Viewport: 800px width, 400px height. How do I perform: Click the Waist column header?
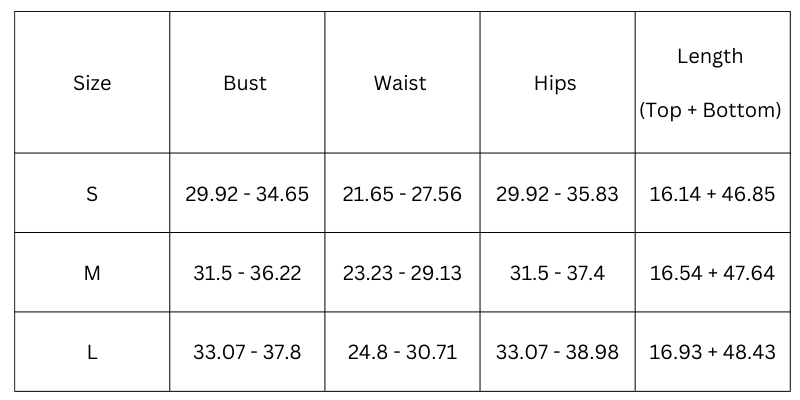click(400, 83)
